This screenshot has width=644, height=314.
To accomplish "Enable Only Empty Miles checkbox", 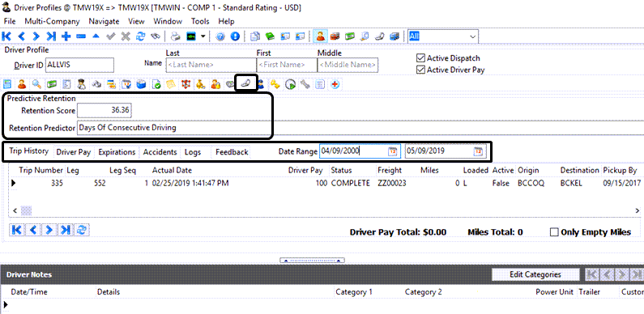I will (554, 232).
